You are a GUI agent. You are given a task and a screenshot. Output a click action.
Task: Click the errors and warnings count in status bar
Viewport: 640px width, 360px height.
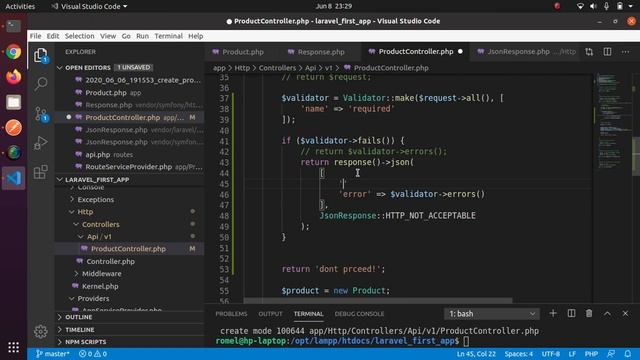click(93, 353)
